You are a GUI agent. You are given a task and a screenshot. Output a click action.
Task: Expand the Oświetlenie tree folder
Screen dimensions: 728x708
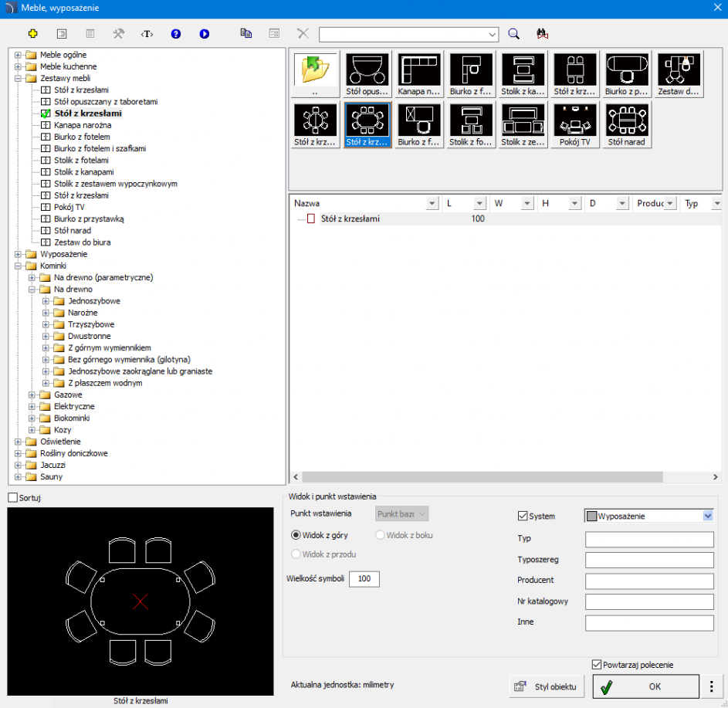19,442
